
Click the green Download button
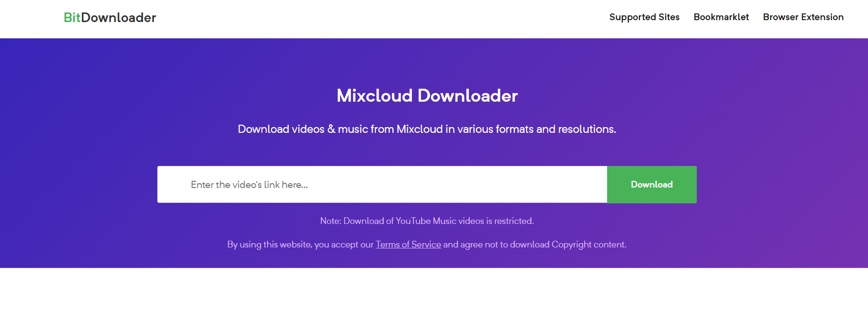(x=652, y=185)
